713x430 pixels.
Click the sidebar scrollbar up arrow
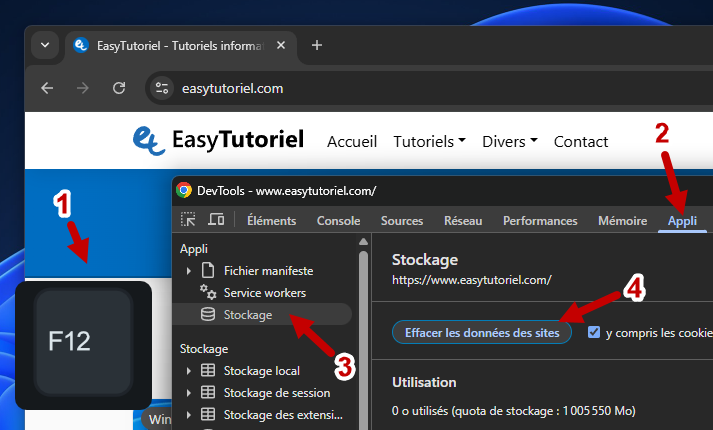pyautogui.click(x=363, y=242)
